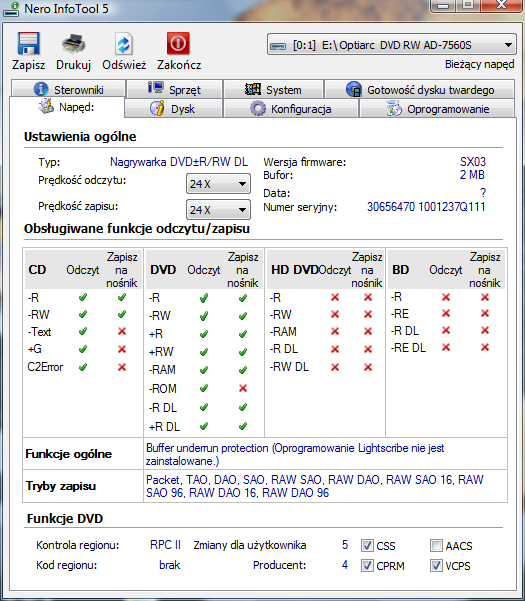Screen dimensions: 525x601
Task: Switch to the Sterowniki tab
Action: point(69,89)
